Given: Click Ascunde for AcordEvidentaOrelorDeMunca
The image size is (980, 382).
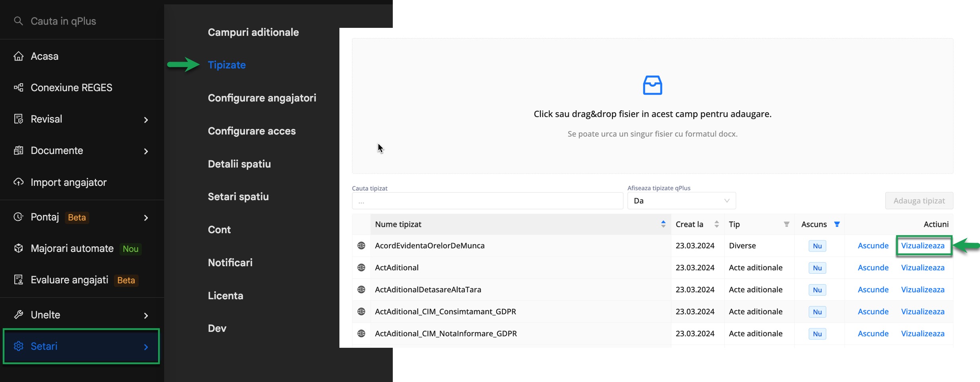Looking at the screenshot, I should [873, 246].
